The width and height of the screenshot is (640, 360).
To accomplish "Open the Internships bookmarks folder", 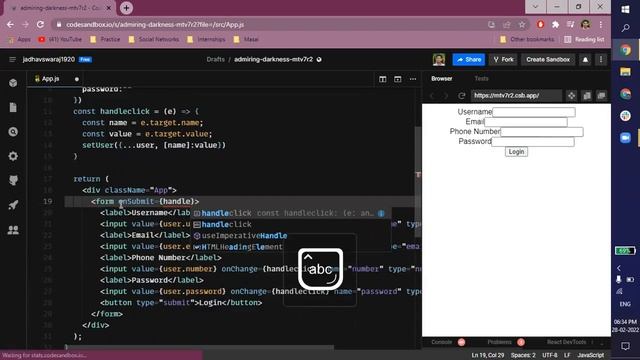I will (206, 39).
